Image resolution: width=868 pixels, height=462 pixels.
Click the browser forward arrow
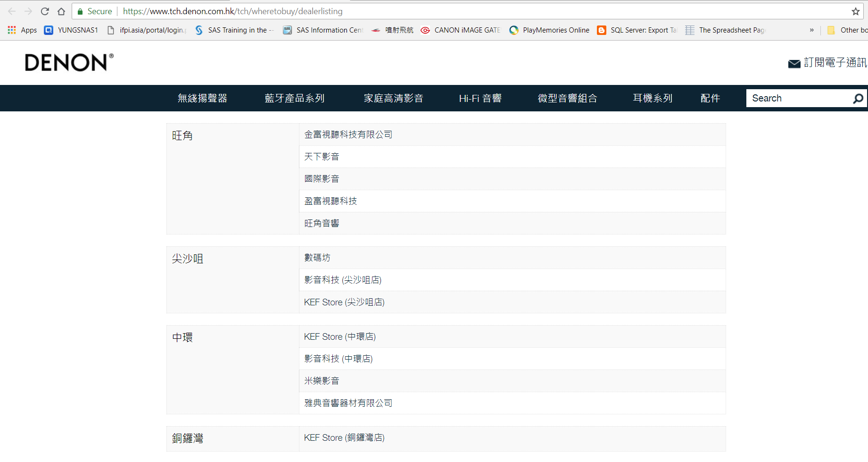pyautogui.click(x=28, y=11)
